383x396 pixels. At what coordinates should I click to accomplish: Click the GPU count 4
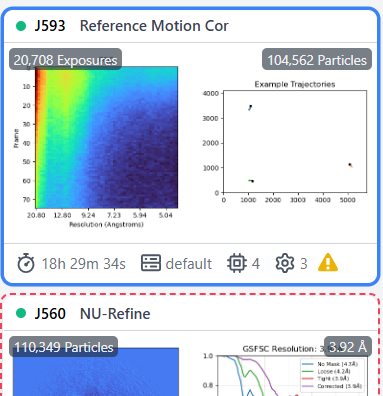click(256, 264)
